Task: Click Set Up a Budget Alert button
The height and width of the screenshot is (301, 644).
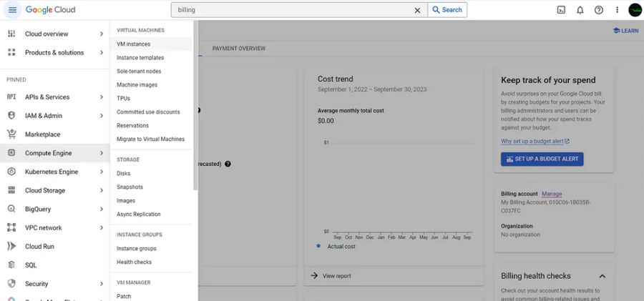Action: coord(542,159)
